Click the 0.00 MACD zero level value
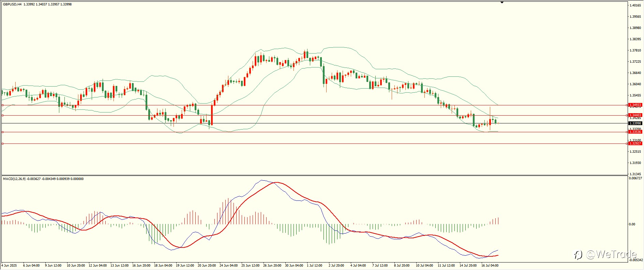 [632, 224]
